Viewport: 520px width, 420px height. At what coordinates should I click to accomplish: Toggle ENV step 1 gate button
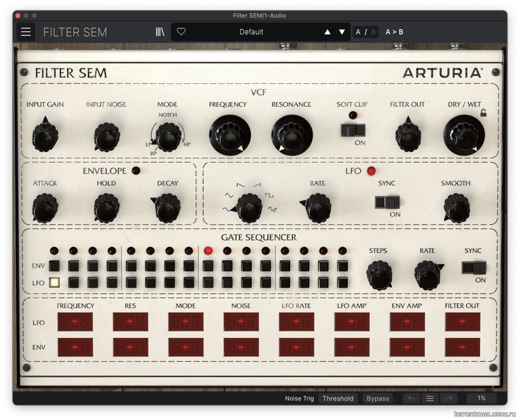point(54,266)
